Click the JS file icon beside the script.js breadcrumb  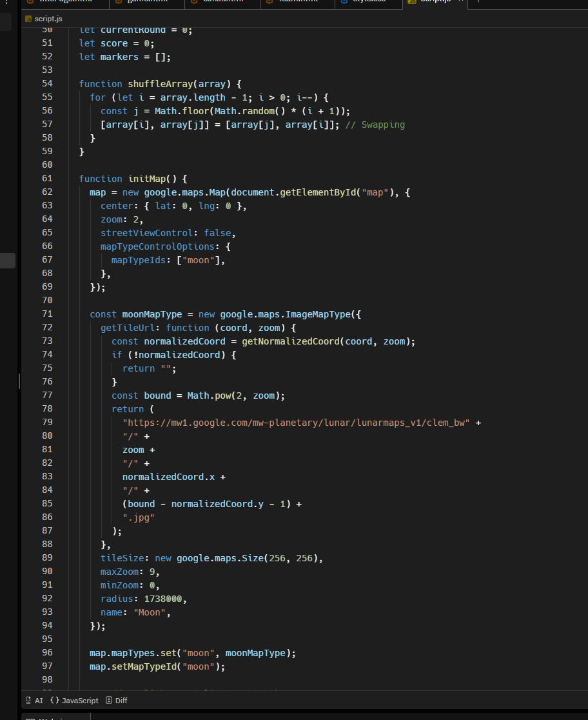coord(28,19)
